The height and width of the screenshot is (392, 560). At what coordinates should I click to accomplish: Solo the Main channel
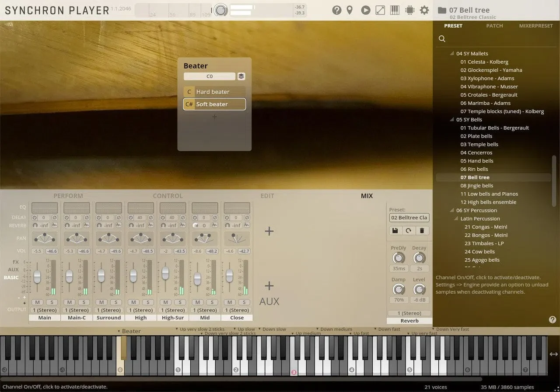(x=52, y=302)
